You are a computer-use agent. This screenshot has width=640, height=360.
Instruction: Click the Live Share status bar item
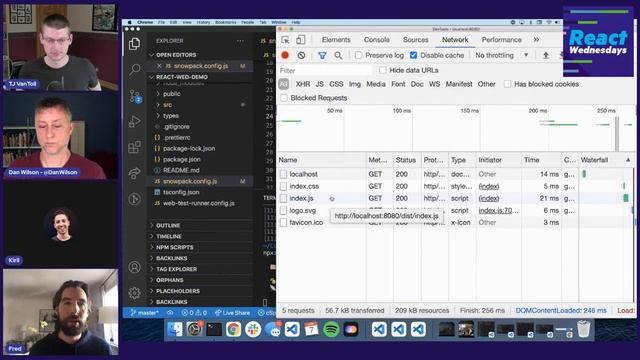click(232, 313)
